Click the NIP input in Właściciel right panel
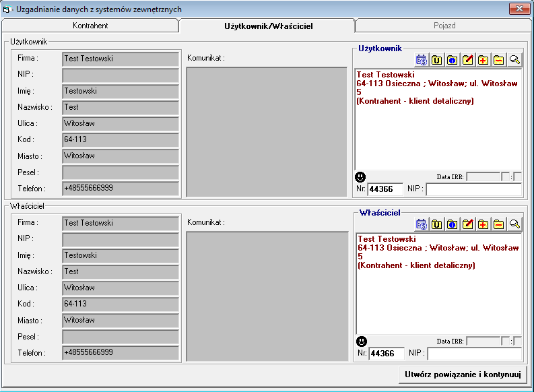This screenshot has height=392, width=534. click(x=474, y=354)
